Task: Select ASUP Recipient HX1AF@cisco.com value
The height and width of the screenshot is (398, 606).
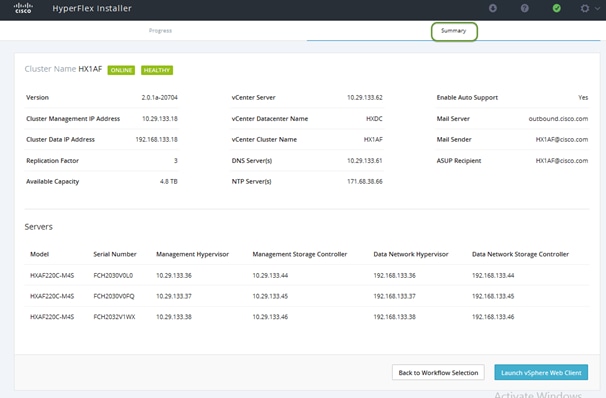Action: tap(562, 160)
